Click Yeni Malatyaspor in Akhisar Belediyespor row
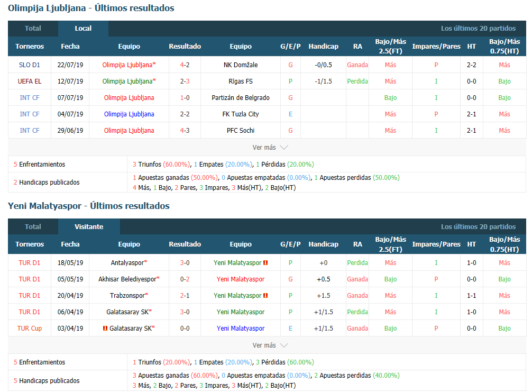Viewport: 532px width, 392px height. click(241, 279)
